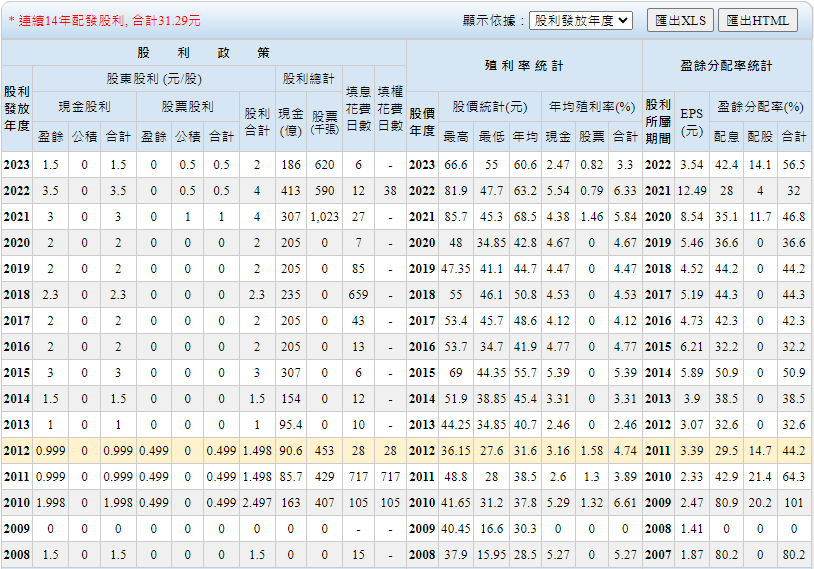Click the 股利總計 column header
814x569 pixels.
point(308,78)
